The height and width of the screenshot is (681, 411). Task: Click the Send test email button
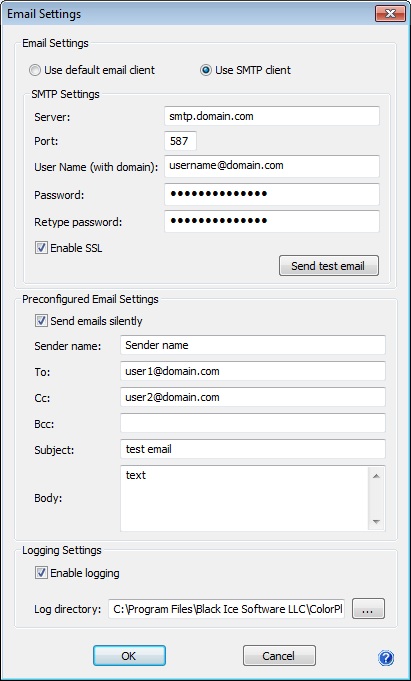pyautogui.click(x=329, y=266)
